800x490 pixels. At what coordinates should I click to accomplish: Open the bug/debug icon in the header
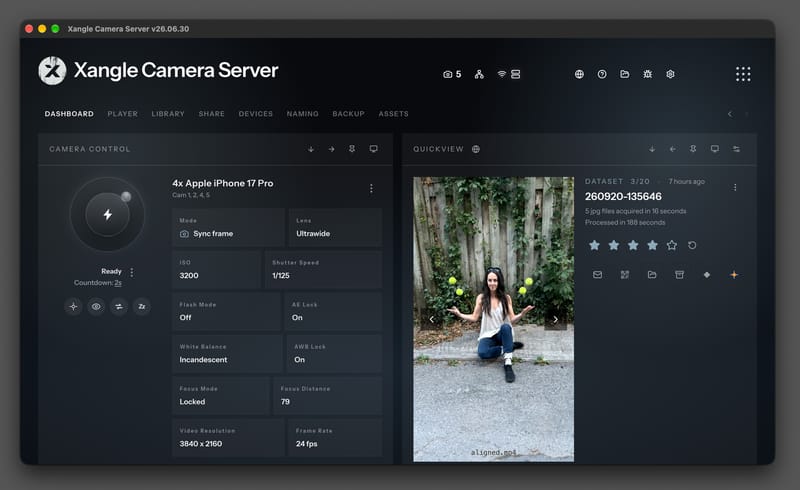[x=647, y=75]
